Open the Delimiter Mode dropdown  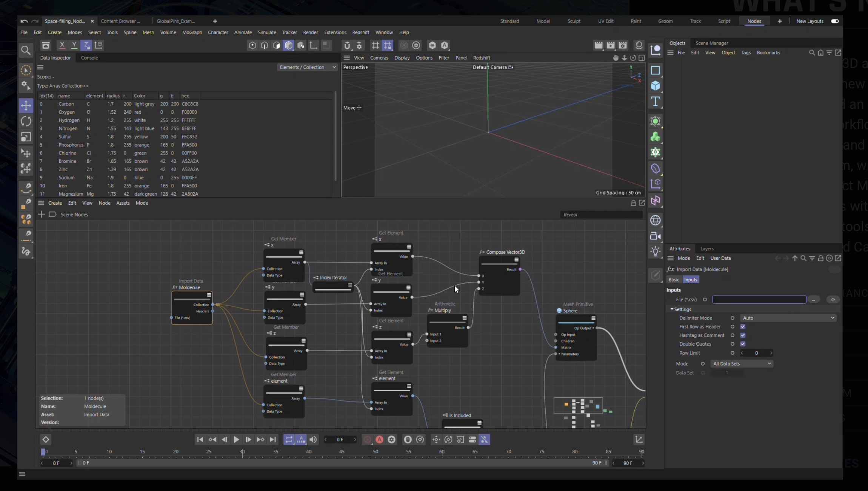[x=788, y=318]
